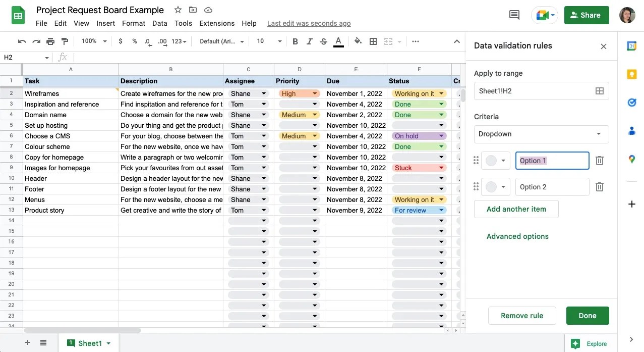
Task: Toggle italic formatting
Action: (x=309, y=41)
